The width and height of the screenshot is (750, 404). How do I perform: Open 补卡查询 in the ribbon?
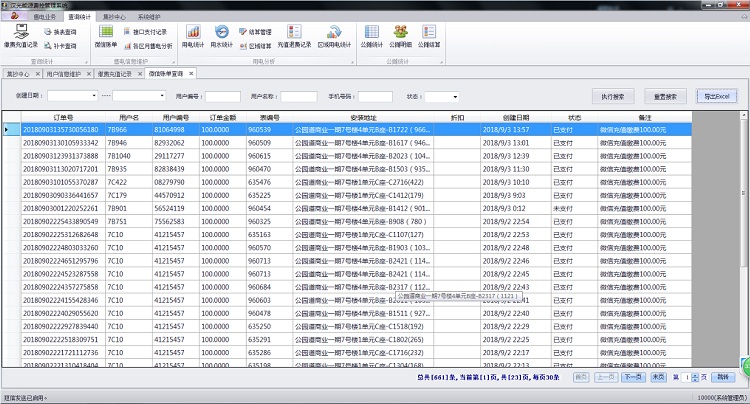tap(60, 46)
